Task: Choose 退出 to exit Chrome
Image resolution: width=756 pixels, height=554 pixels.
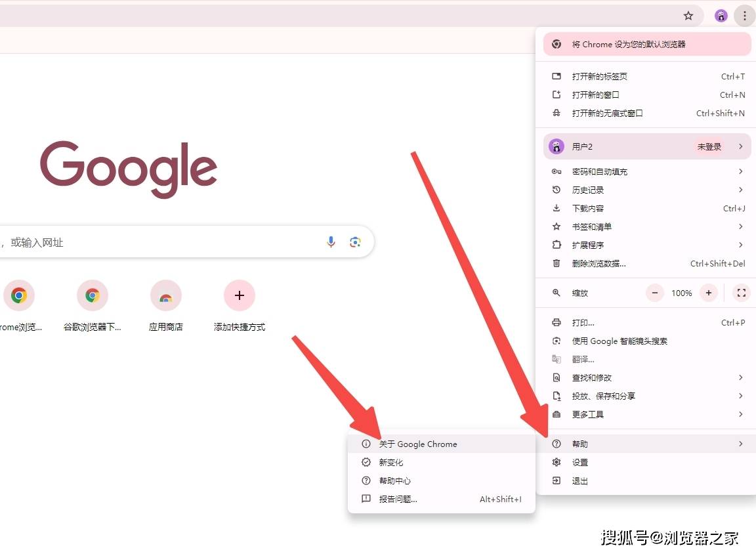Action: tap(647, 480)
